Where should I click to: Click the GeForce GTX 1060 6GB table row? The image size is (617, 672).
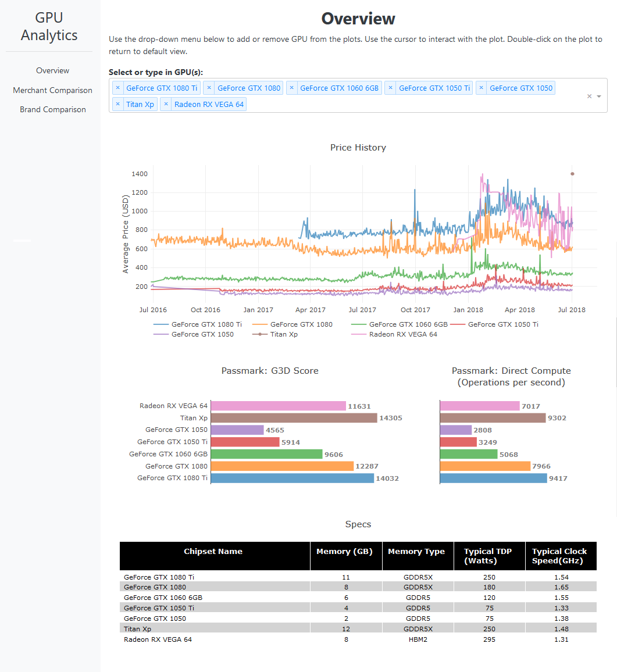point(358,598)
